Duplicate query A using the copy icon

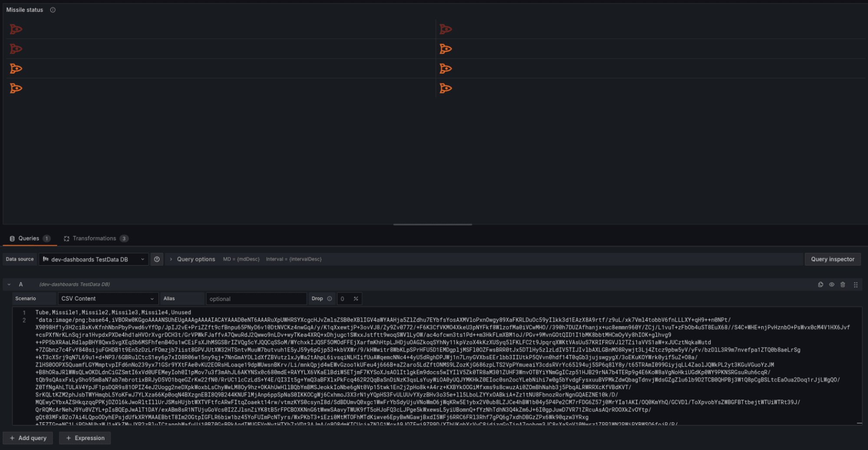pos(821,284)
